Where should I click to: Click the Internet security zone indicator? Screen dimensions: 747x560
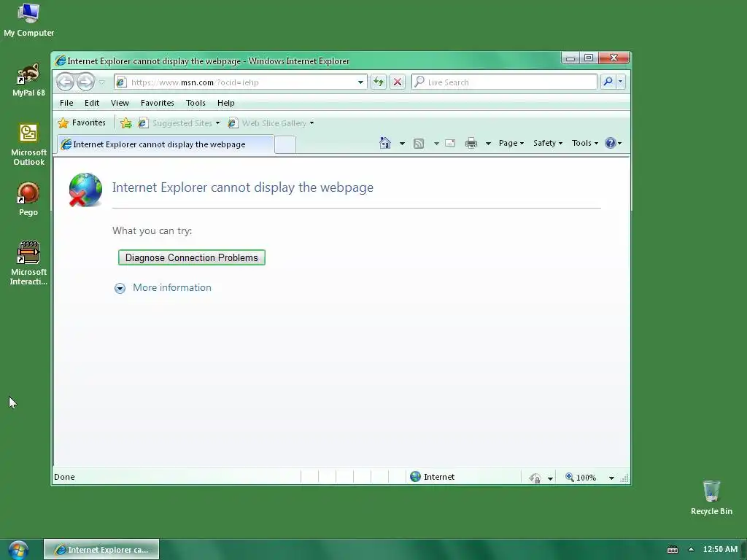coord(432,477)
